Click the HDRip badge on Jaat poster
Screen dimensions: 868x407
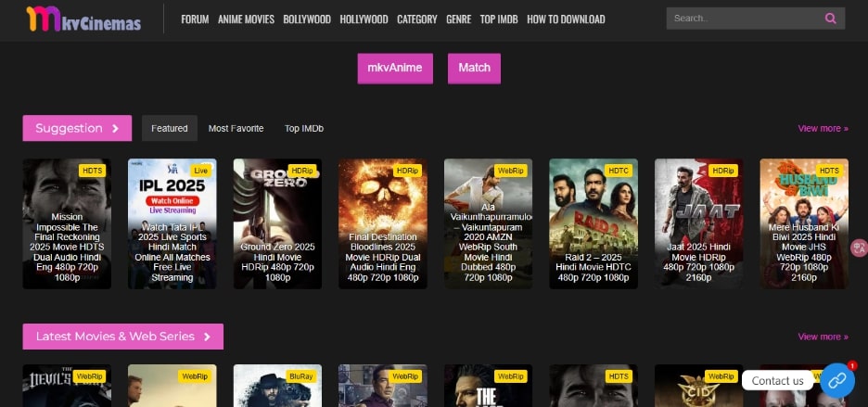pos(723,171)
